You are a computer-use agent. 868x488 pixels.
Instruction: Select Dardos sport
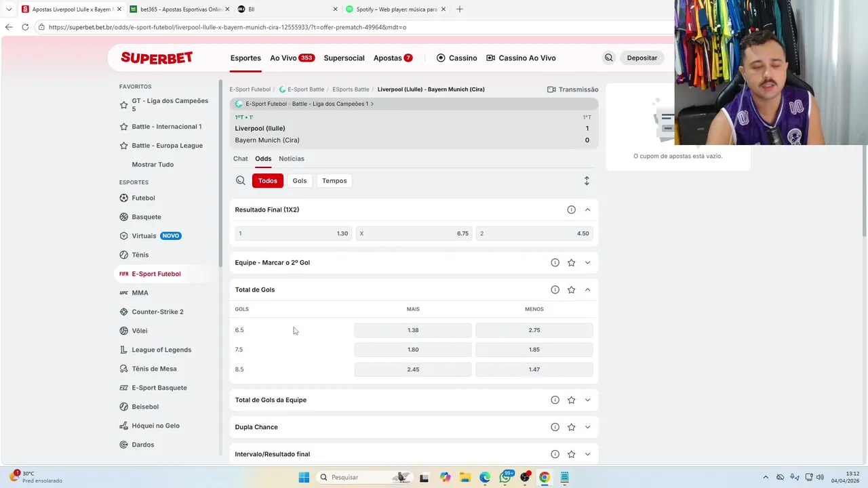pos(143,445)
